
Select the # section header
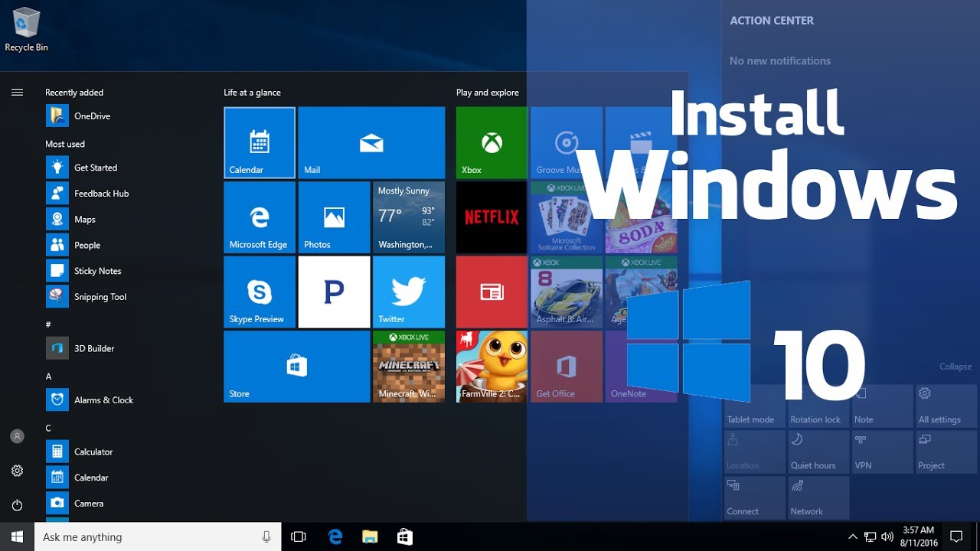[x=49, y=324]
